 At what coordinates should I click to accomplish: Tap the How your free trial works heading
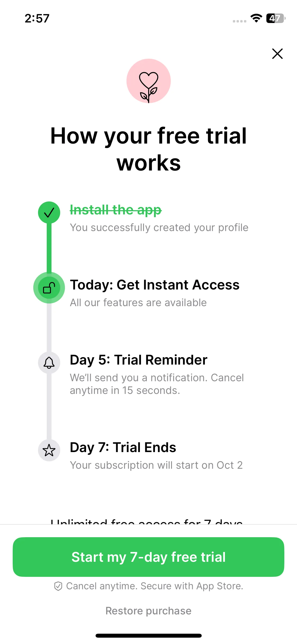(x=148, y=149)
